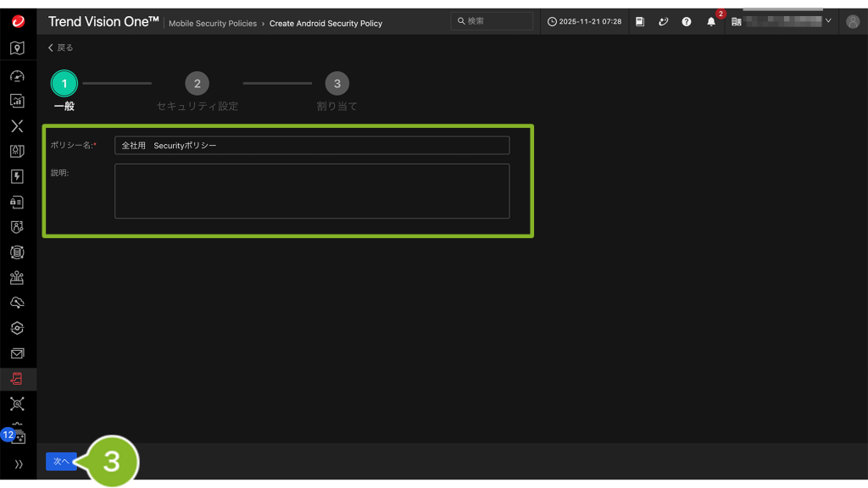Click the 戻る back link
This screenshot has height=488, width=868.
click(x=60, y=48)
